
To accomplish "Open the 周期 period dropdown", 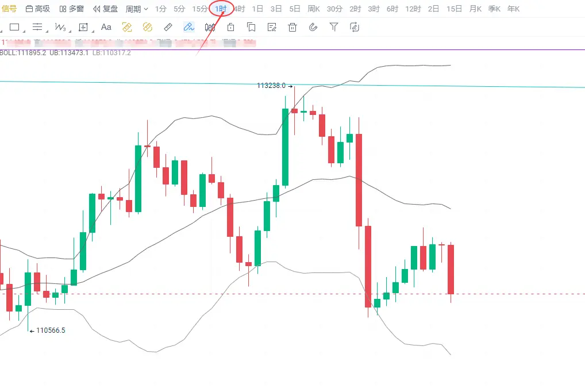I will click(137, 9).
